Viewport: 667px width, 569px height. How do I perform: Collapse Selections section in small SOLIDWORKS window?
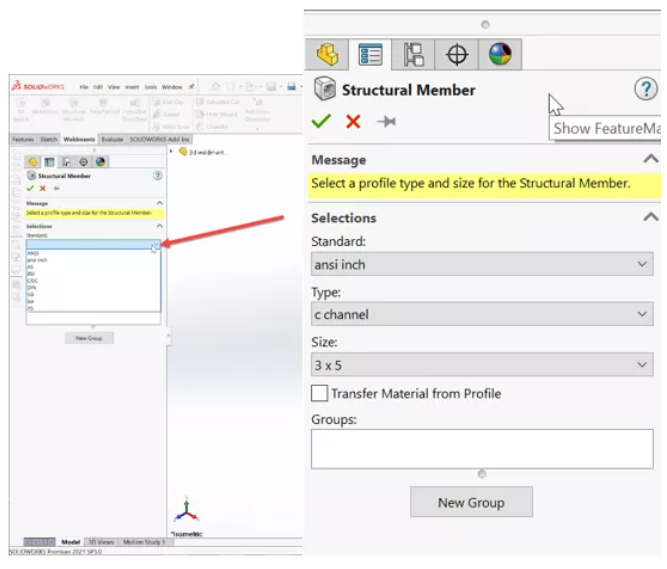click(160, 226)
